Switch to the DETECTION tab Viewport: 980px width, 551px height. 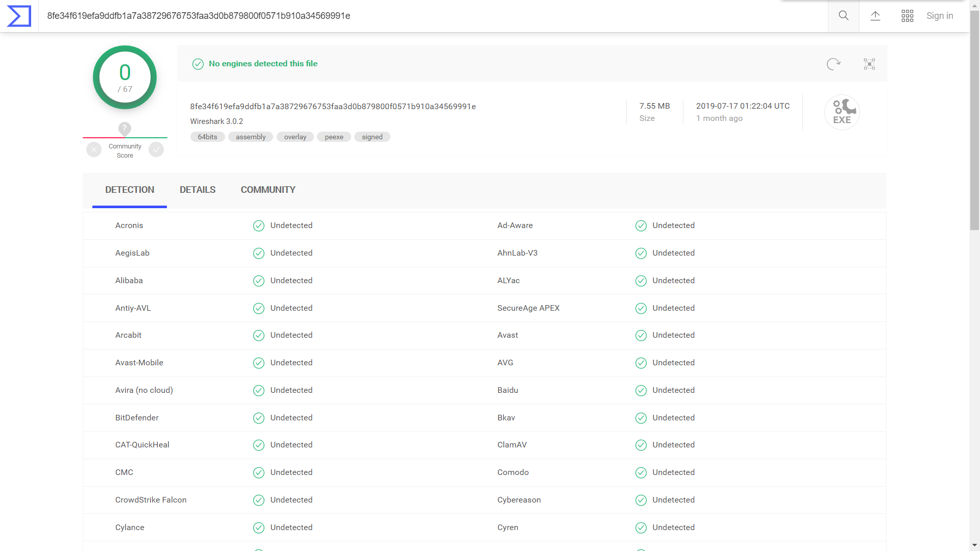(x=130, y=190)
